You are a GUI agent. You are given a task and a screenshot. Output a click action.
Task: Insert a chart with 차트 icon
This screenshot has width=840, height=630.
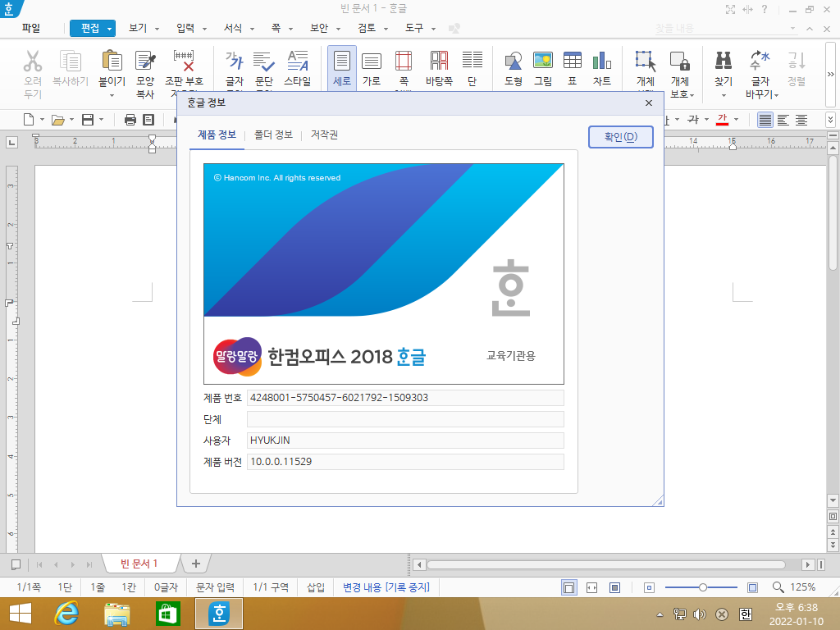tap(601, 60)
